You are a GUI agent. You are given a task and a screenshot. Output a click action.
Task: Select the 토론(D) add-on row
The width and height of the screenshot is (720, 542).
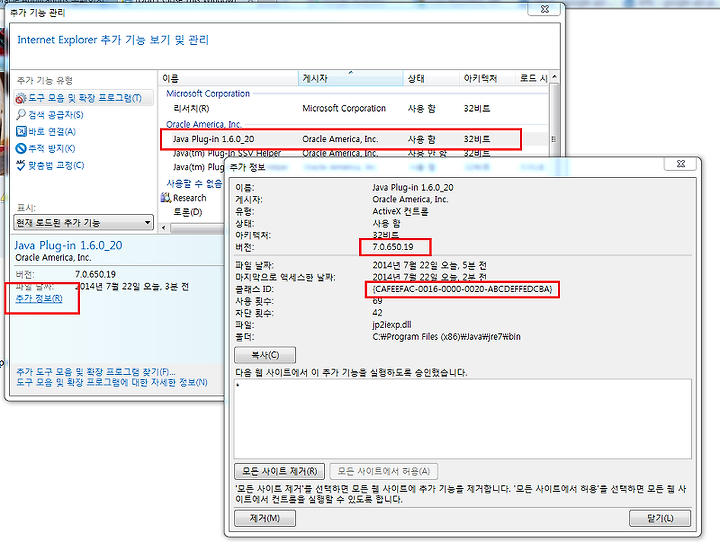point(188,212)
